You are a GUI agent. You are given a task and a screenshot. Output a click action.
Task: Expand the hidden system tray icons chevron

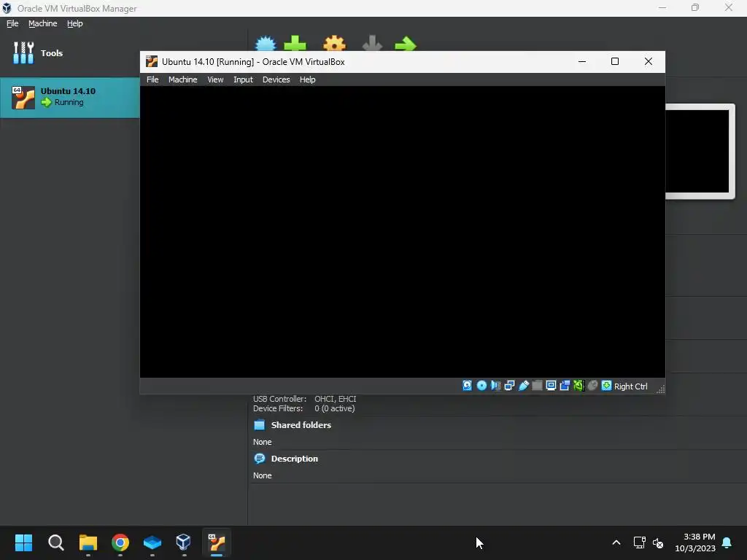616,542
